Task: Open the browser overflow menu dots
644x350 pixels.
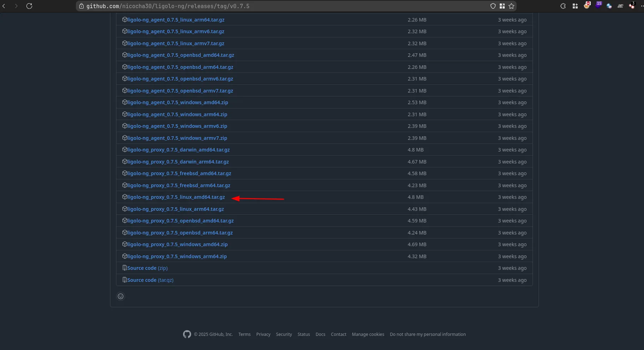Action: point(642,6)
